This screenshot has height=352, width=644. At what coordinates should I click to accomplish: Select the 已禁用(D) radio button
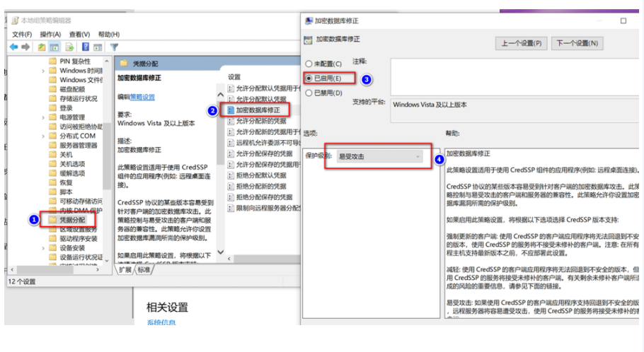tap(309, 93)
